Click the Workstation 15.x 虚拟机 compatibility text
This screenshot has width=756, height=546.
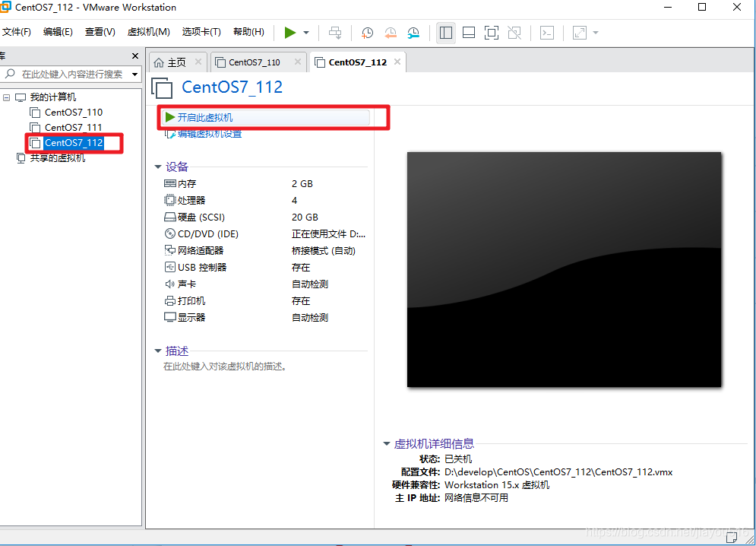pos(497,485)
